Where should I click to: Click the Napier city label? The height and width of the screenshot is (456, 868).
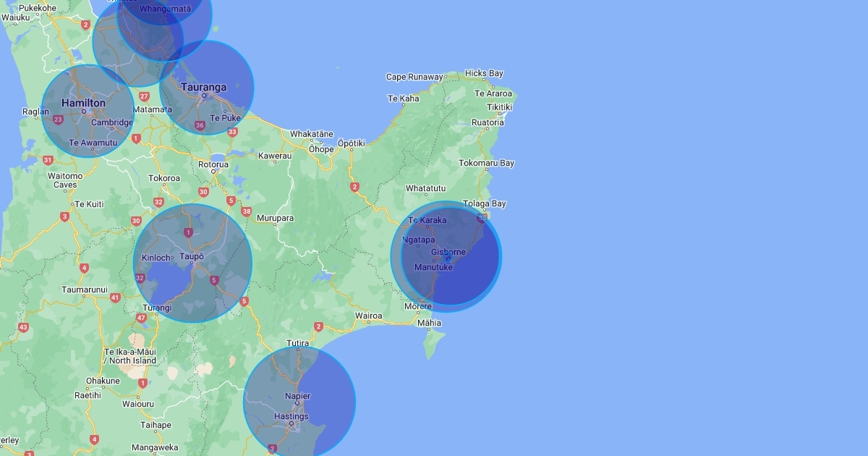[x=297, y=396]
